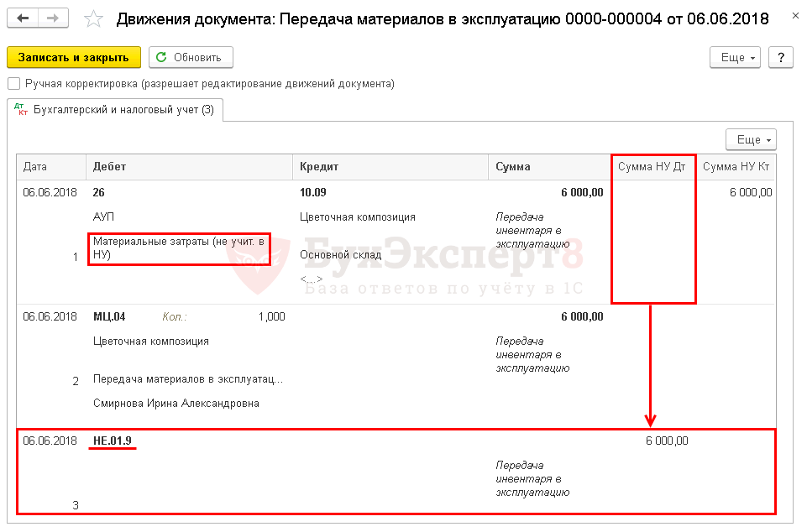The height and width of the screenshot is (532, 807).
Task: Open help with the question mark button
Action: point(780,57)
